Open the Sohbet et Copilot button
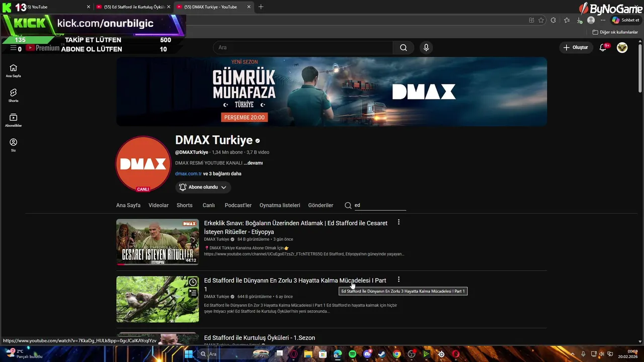The width and height of the screenshot is (644, 362). pyautogui.click(x=625, y=20)
